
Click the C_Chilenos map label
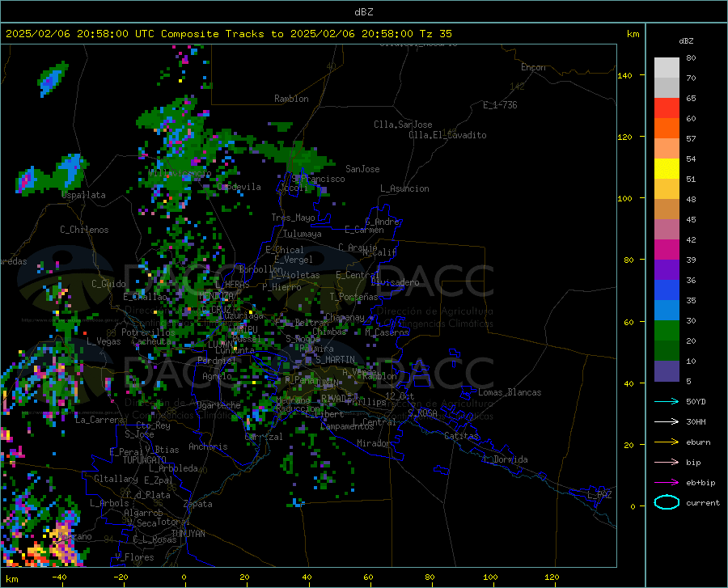tap(84, 230)
